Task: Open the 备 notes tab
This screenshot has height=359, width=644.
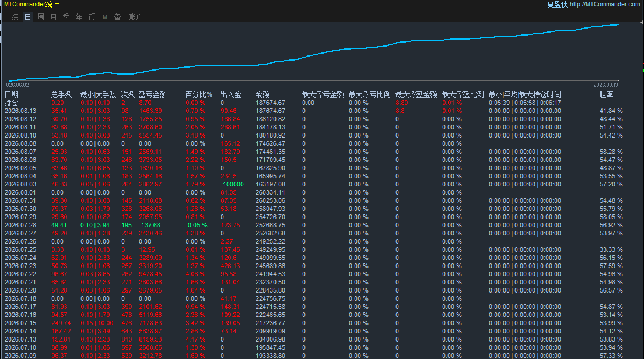Action: pos(117,17)
